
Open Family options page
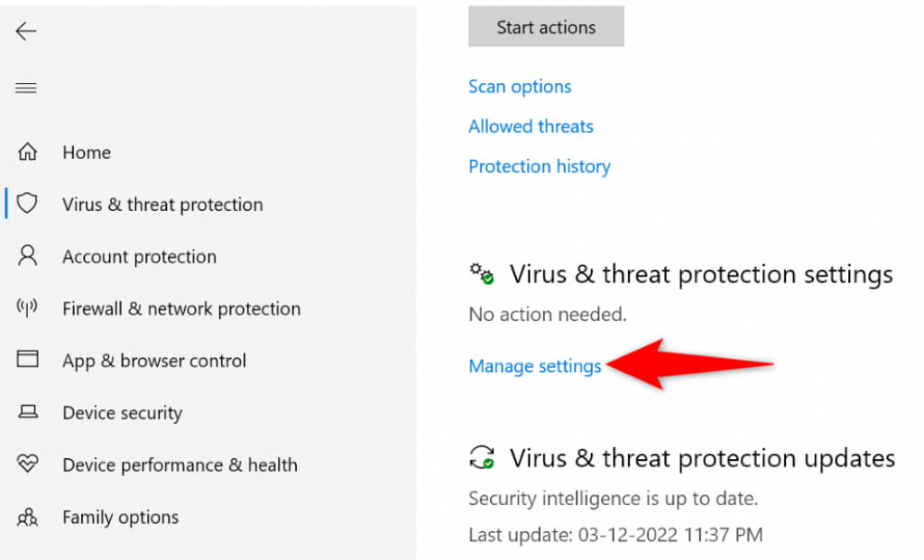[x=120, y=518]
